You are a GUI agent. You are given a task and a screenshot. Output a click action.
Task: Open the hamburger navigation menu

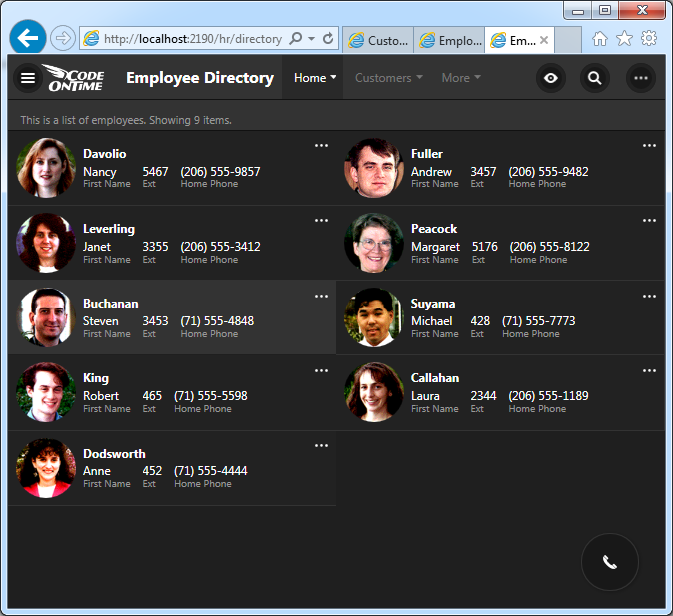28,78
